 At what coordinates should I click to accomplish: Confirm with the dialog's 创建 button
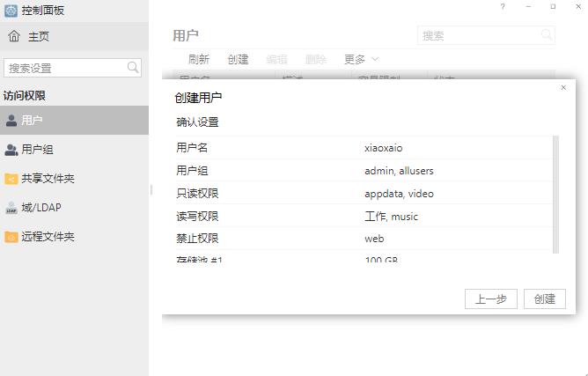point(544,299)
